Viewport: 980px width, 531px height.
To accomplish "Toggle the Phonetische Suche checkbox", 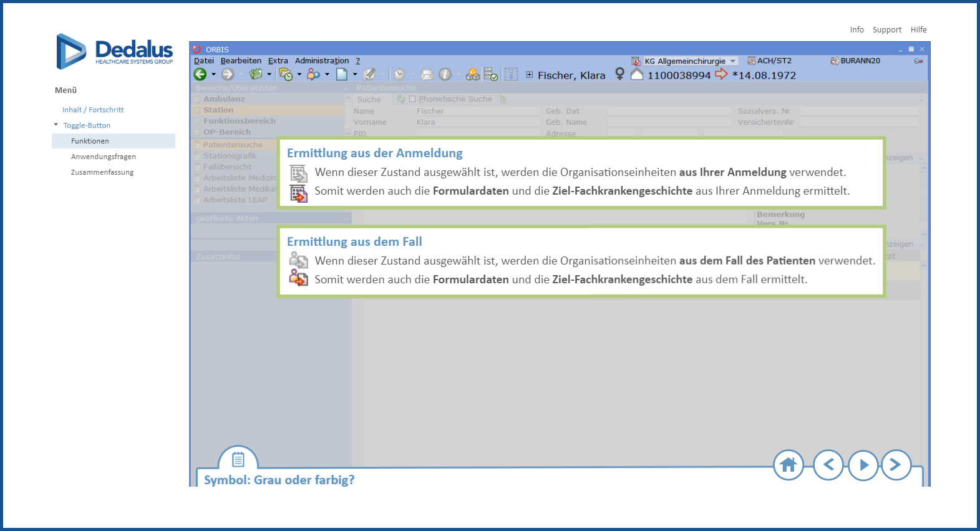I will (x=412, y=99).
